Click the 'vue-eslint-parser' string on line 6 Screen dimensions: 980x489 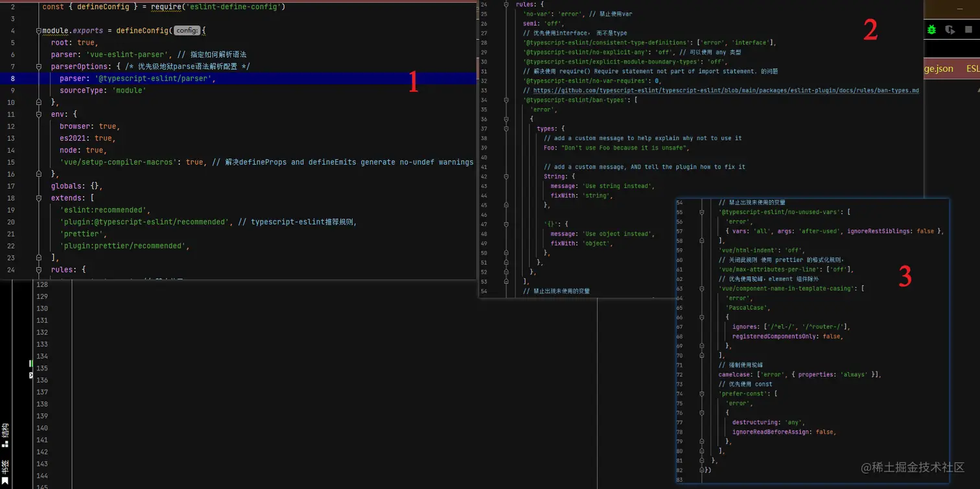click(x=128, y=54)
